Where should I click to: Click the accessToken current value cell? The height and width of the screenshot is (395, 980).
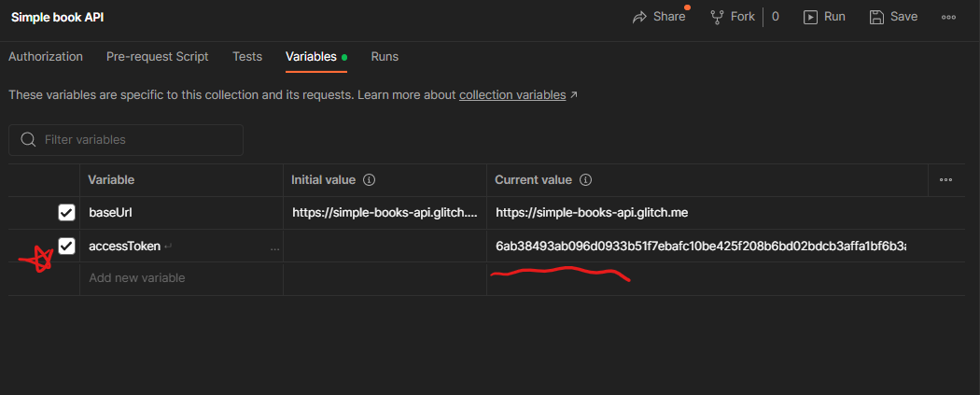coord(725,247)
